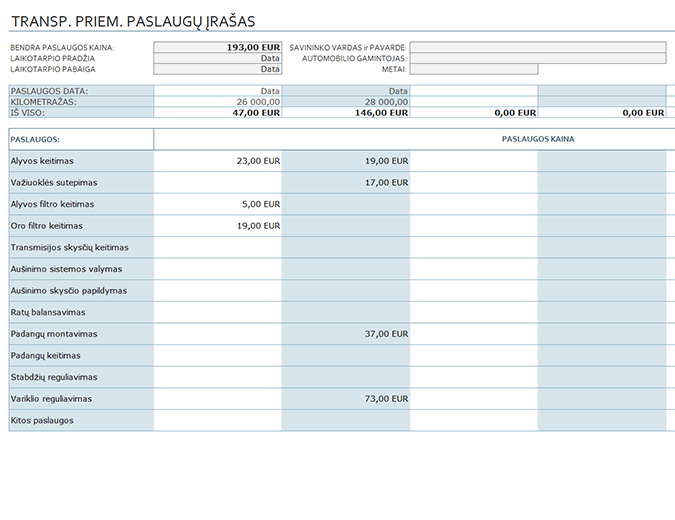Click first PASLAUGOS DATA Data cell

(x=217, y=91)
